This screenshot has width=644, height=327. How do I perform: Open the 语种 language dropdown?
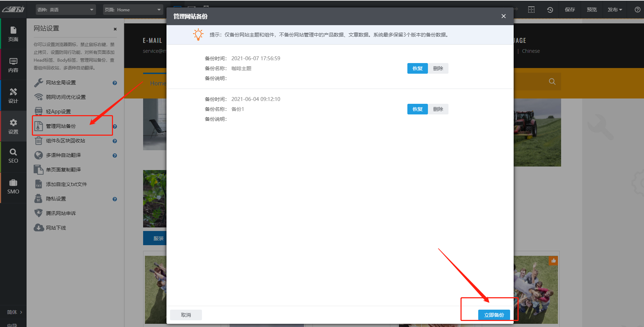click(x=66, y=10)
